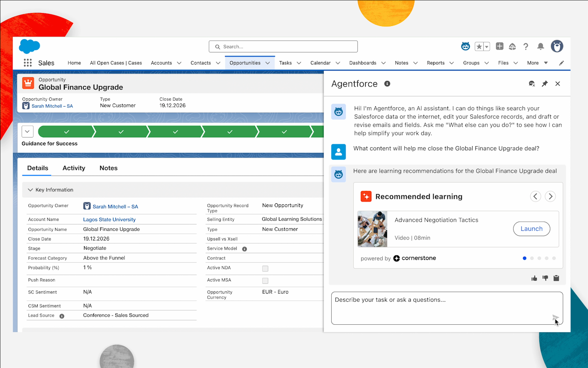Pin the Agentforce panel

coord(545,84)
